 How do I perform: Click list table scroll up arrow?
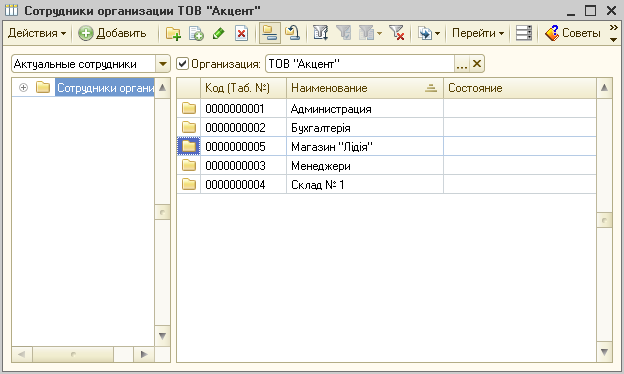coord(604,88)
